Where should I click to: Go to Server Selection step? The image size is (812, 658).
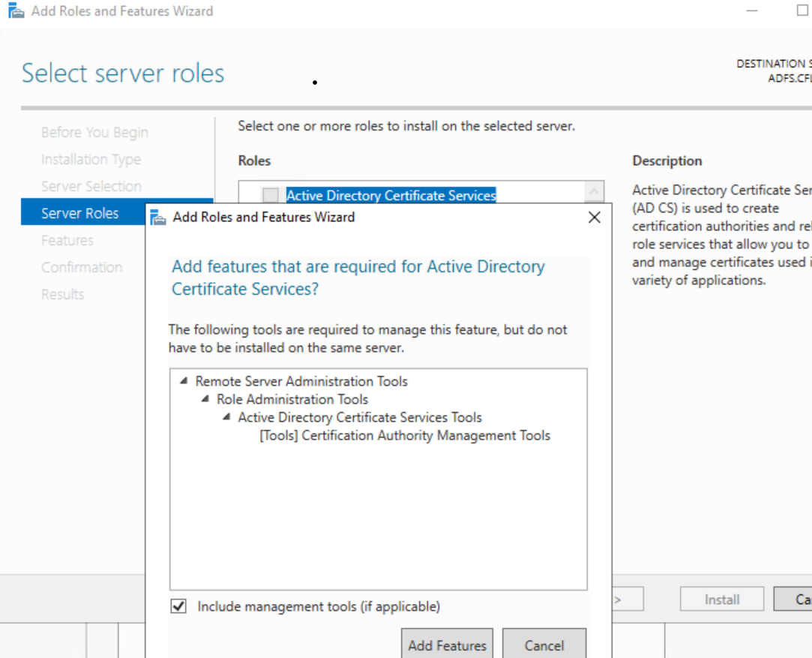click(x=91, y=187)
